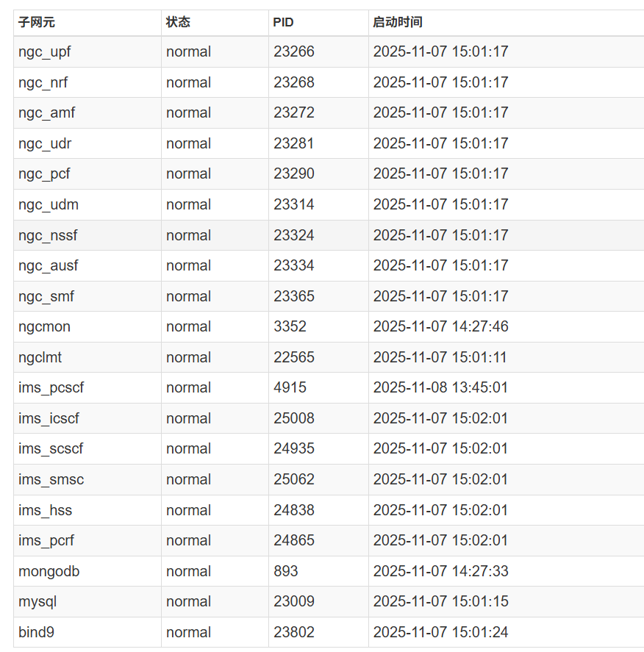644x652 pixels.
Task: Click the ngcmon PID 3352
Action: 290,326
